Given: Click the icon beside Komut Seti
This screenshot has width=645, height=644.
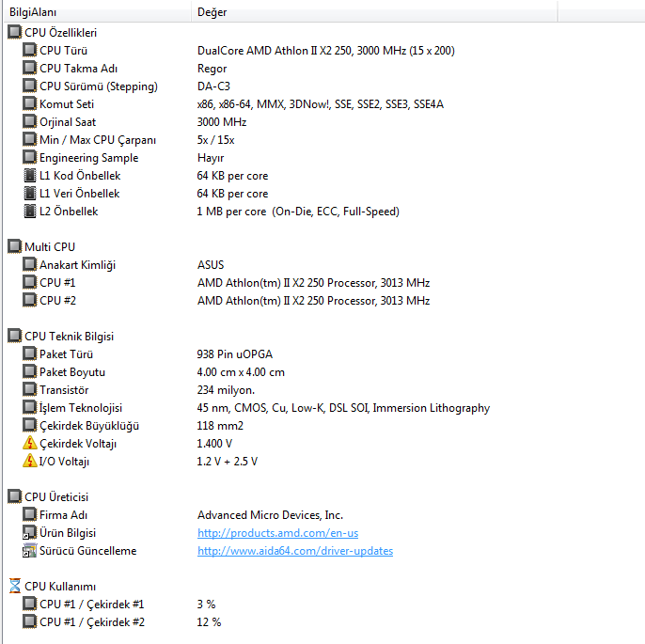Looking at the screenshot, I should 30,103.
